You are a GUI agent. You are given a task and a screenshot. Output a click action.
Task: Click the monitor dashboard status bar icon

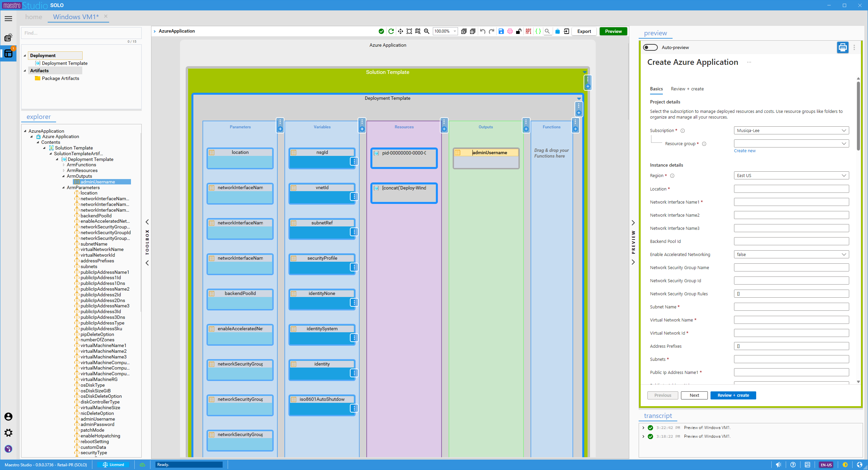[x=808, y=465]
